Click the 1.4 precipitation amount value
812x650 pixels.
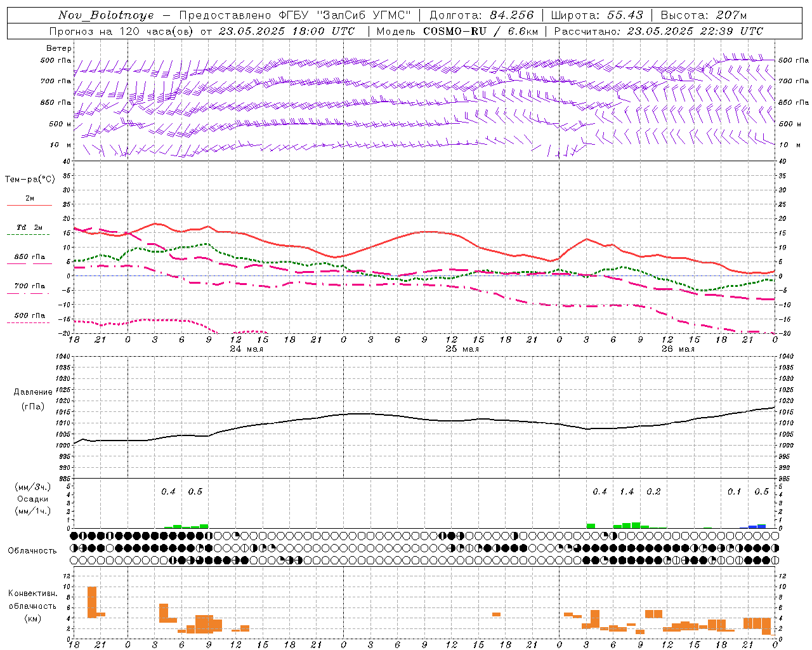point(627,492)
